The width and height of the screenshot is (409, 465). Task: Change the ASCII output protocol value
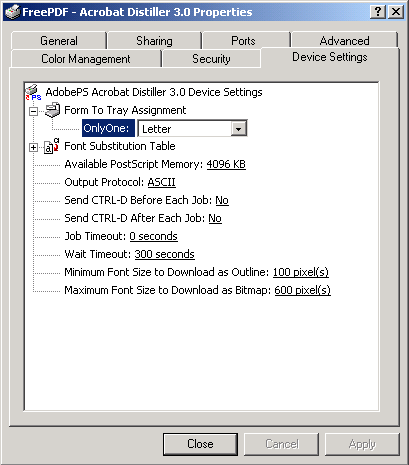(161, 182)
